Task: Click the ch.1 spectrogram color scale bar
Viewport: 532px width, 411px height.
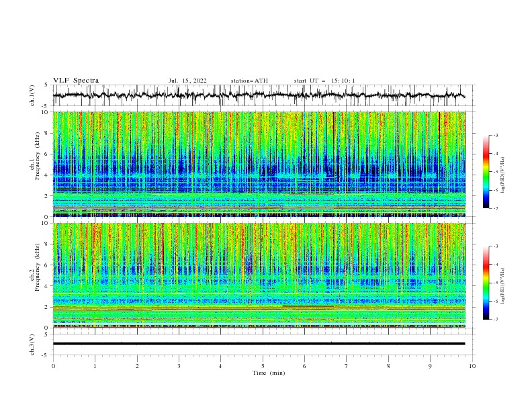Action: coord(486,172)
